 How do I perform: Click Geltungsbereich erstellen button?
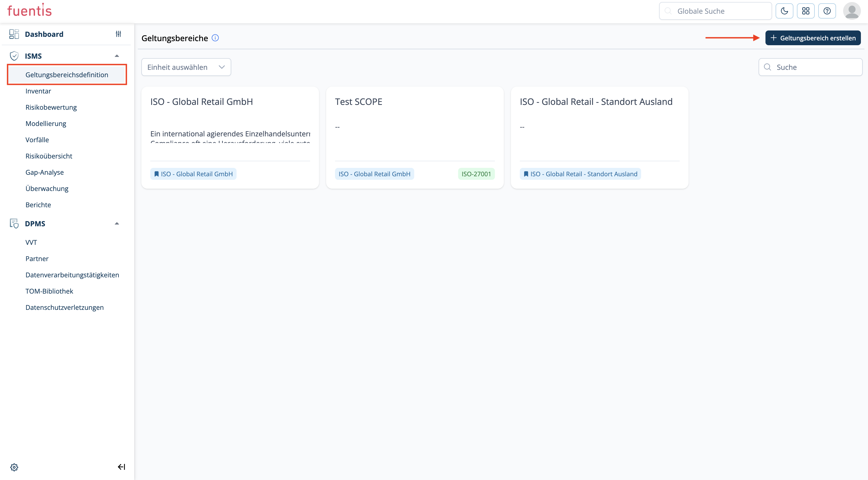[x=813, y=38]
